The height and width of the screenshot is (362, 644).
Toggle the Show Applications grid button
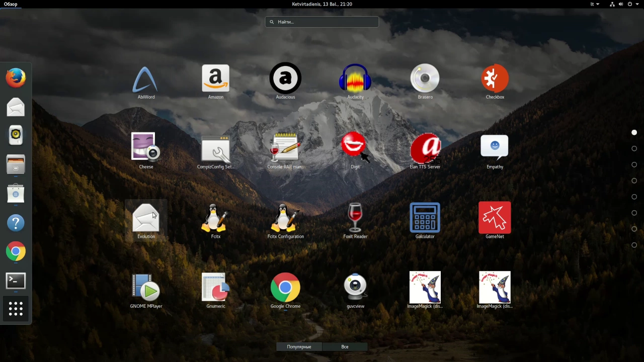click(x=16, y=309)
